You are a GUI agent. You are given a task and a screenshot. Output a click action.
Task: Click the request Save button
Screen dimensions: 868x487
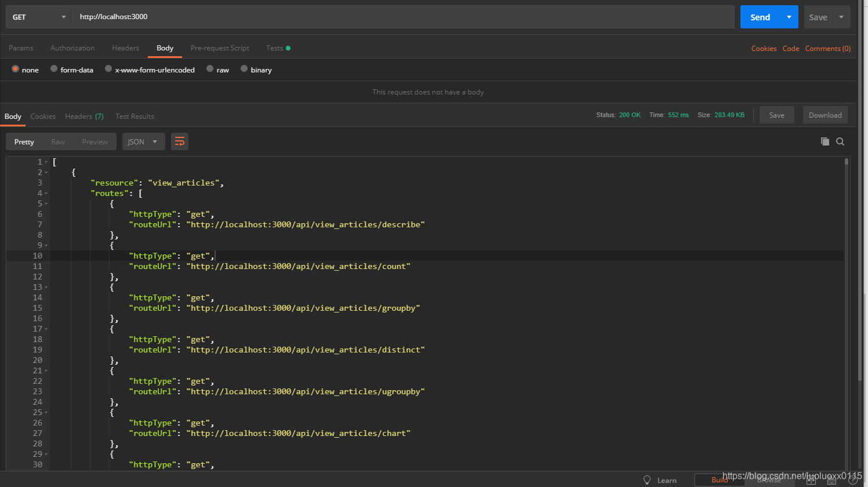click(x=818, y=17)
